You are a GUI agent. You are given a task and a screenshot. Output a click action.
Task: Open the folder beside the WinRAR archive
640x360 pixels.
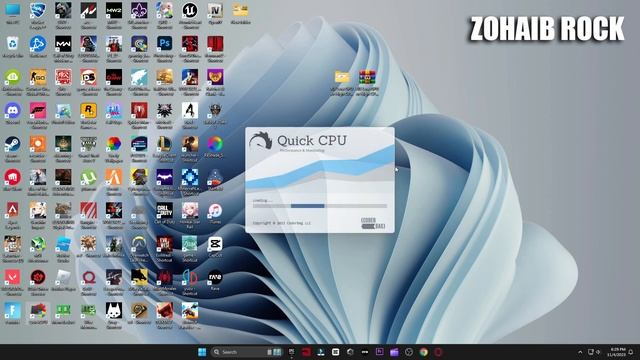pos(342,78)
